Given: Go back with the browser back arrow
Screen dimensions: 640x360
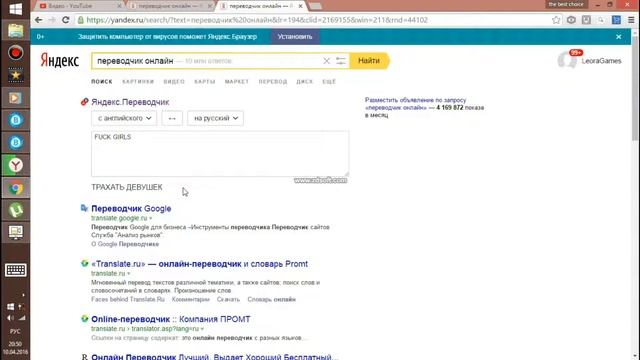Looking at the screenshot, I should 38,20.
